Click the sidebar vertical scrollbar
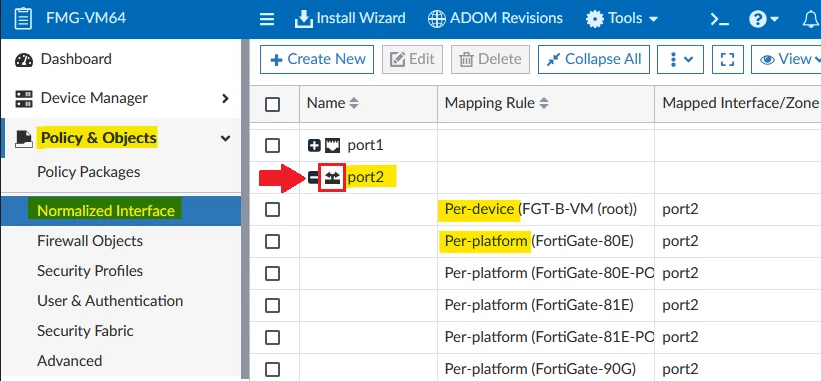821x381 pixels. [x=245, y=209]
